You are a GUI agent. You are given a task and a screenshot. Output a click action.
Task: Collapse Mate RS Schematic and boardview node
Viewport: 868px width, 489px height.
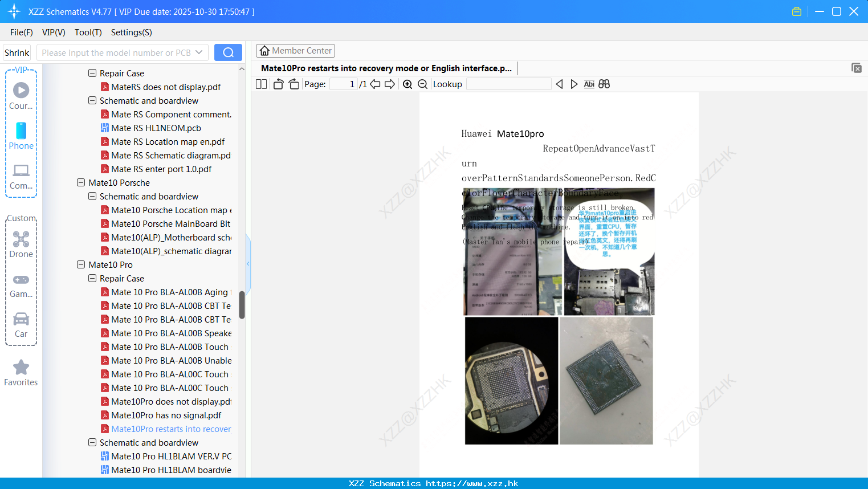click(x=92, y=100)
